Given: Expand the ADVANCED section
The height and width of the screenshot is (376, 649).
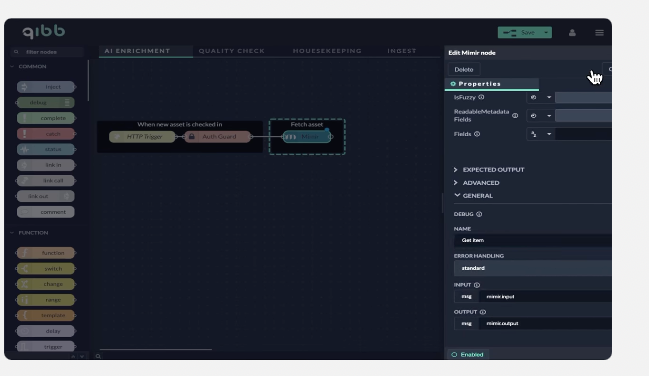Looking at the screenshot, I should (x=477, y=183).
